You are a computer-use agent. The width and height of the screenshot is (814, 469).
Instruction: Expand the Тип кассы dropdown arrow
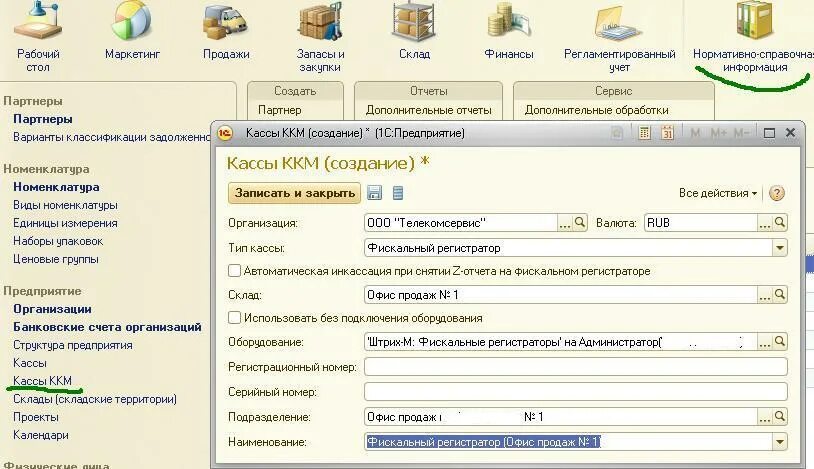point(780,248)
